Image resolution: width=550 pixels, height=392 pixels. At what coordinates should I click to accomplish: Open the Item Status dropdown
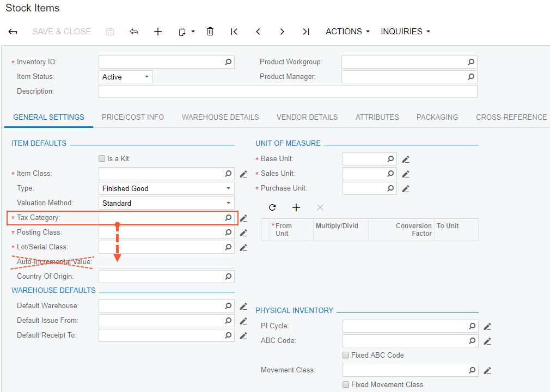pyautogui.click(x=125, y=77)
